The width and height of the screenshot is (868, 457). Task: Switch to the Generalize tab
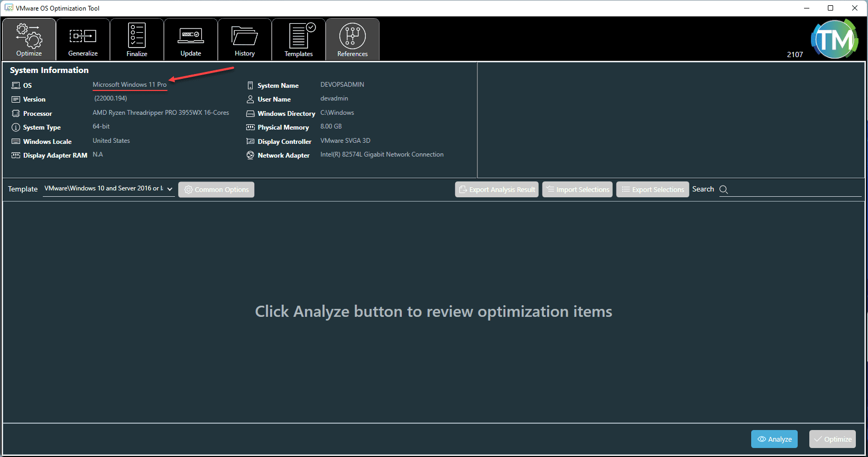[x=83, y=39]
